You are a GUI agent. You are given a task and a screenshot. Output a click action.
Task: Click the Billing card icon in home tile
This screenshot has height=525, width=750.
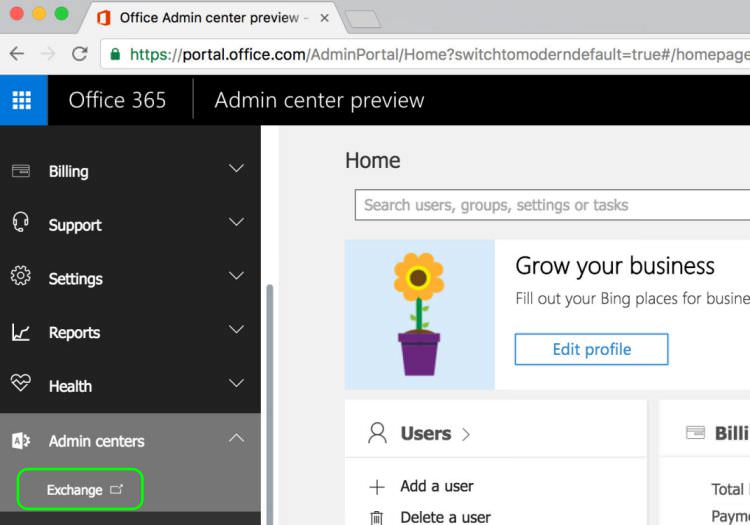[x=695, y=433]
